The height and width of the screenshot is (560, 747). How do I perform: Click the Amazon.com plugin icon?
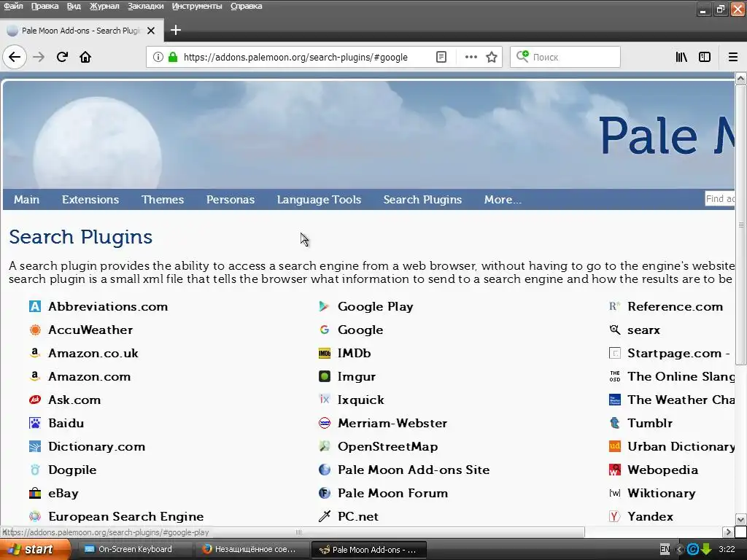[x=35, y=376]
